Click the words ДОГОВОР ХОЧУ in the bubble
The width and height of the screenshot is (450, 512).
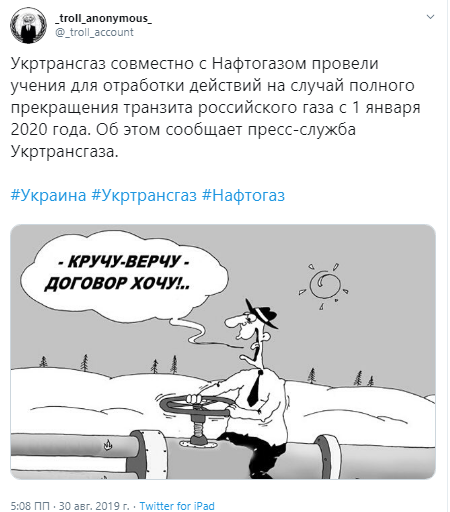117,284
